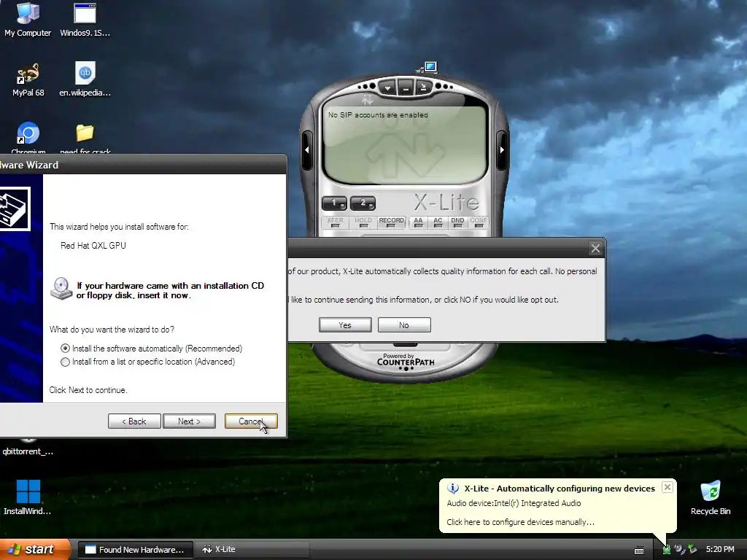Image resolution: width=747 pixels, height=560 pixels.
Task: Open the Windows start menu
Action: (34, 550)
